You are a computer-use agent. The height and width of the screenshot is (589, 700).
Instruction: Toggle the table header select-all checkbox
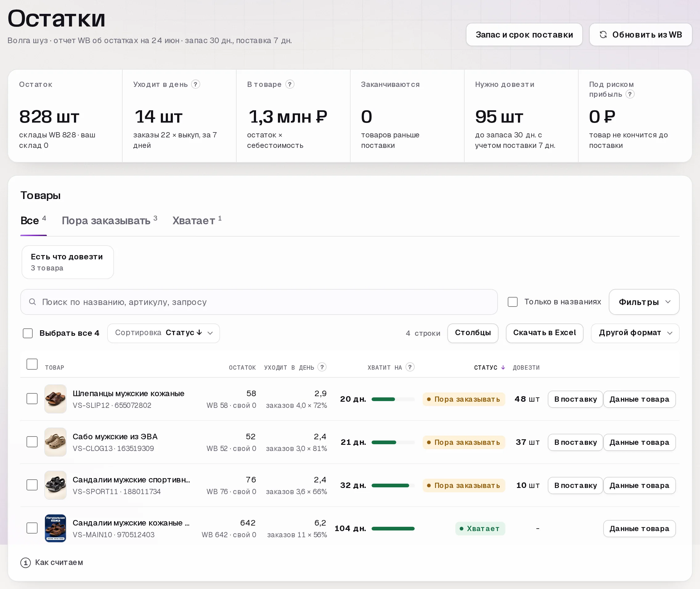(x=32, y=364)
